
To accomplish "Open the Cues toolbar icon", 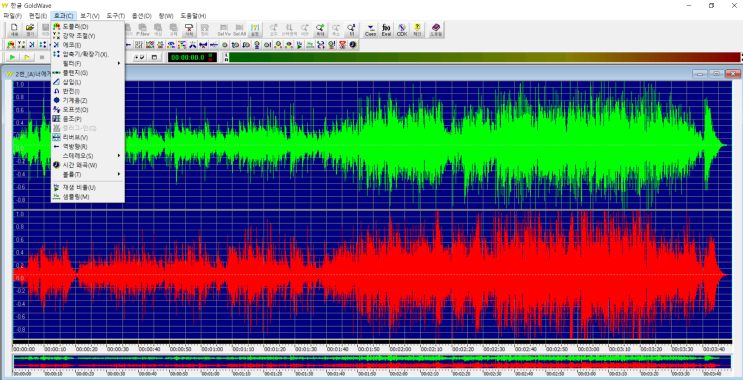I will tap(371, 29).
